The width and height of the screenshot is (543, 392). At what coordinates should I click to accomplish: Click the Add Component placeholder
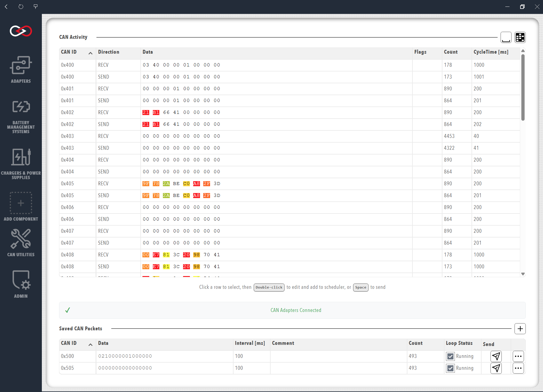click(x=21, y=206)
